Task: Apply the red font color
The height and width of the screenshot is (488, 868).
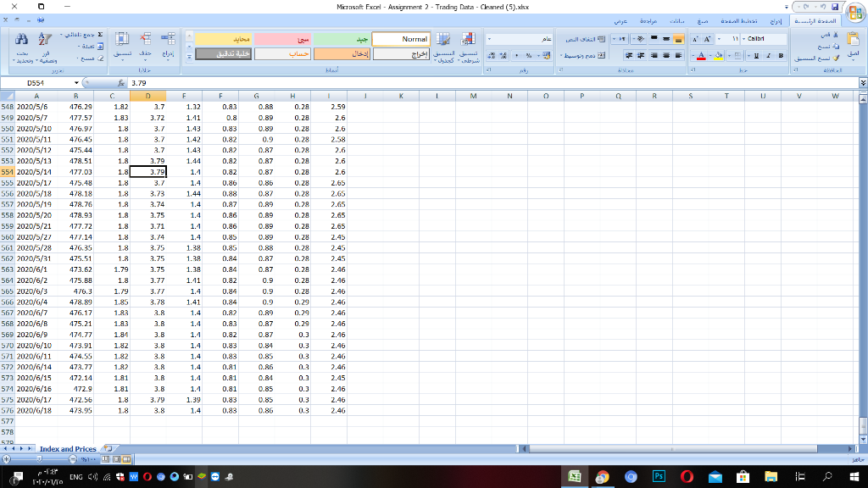Action: pyautogui.click(x=701, y=55)
